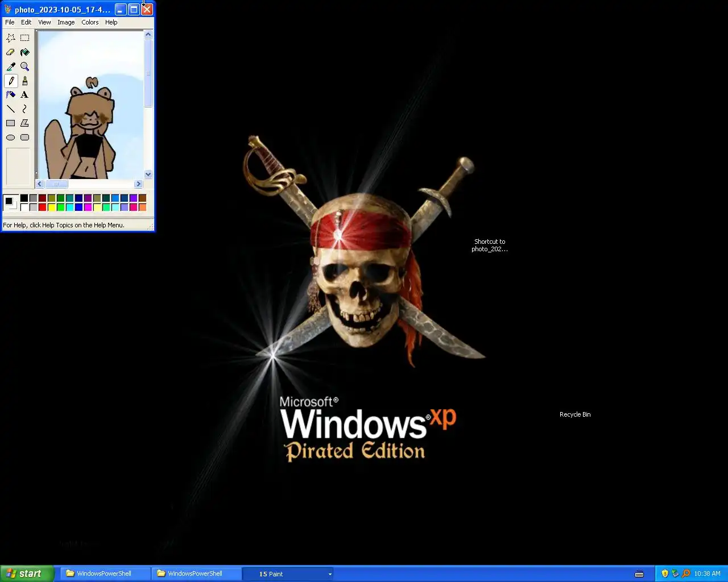Pick the magenta color swatch
728x582 pixels.
point(88,207)
